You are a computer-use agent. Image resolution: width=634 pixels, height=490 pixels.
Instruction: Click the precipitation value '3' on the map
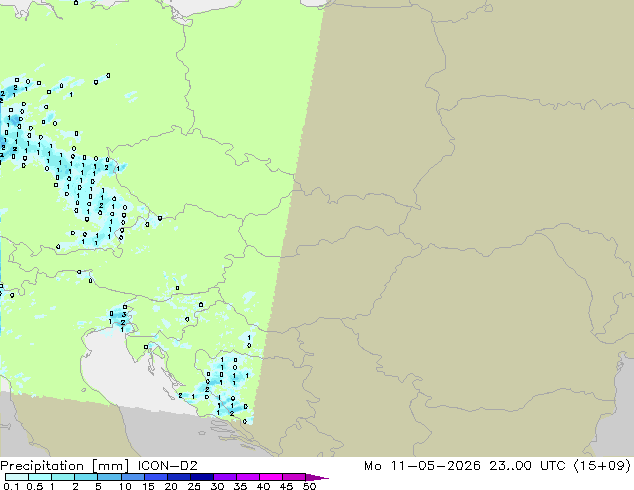[124, 314]
